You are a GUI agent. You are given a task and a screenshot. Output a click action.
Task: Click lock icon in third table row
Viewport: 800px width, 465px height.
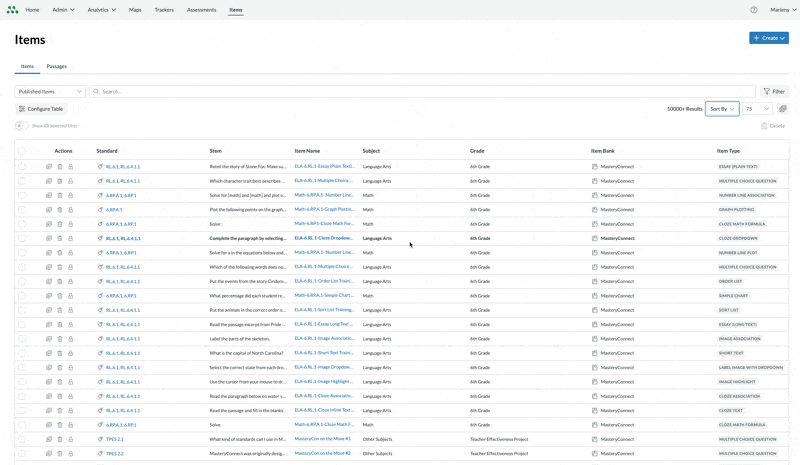tap(71, 196)
